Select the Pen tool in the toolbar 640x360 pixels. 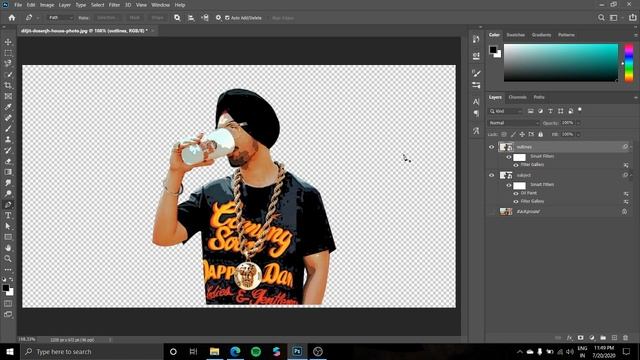pyautogui.click(x=8, y=204)
